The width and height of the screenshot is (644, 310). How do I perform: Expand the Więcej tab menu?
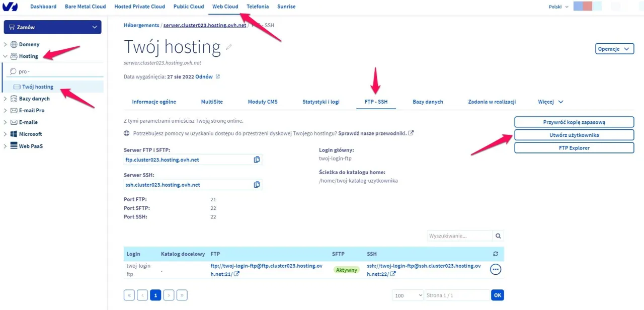pyautogui.click(x=550, y=102)
